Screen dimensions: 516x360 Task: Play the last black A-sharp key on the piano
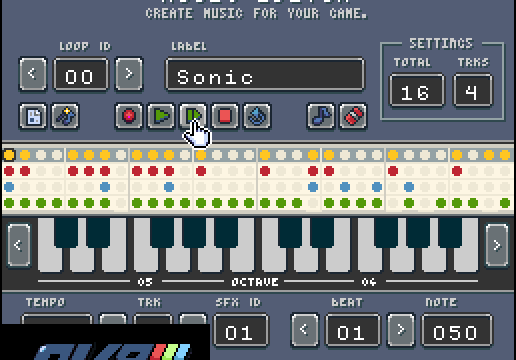pyautogui.click(x=450, y=233)
